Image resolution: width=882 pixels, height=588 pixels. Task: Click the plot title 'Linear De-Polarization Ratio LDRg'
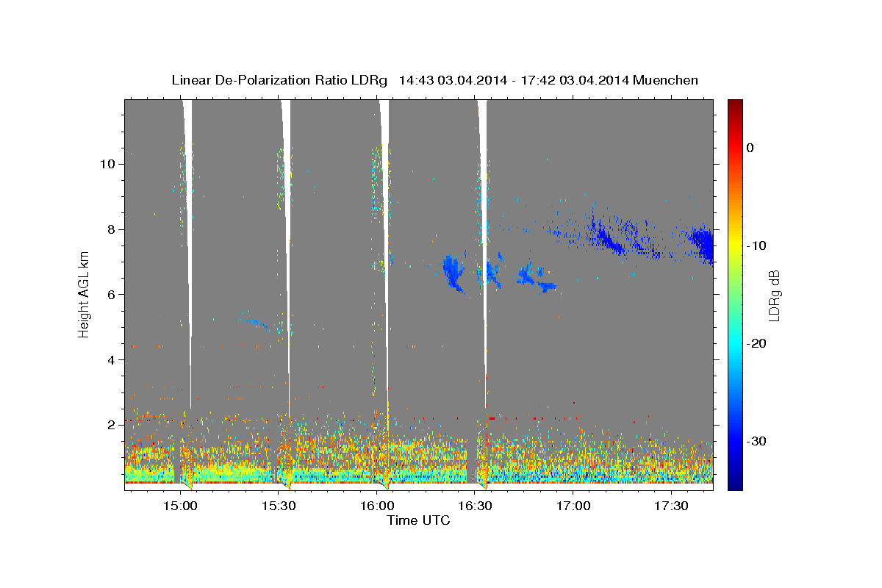point(279,80)
